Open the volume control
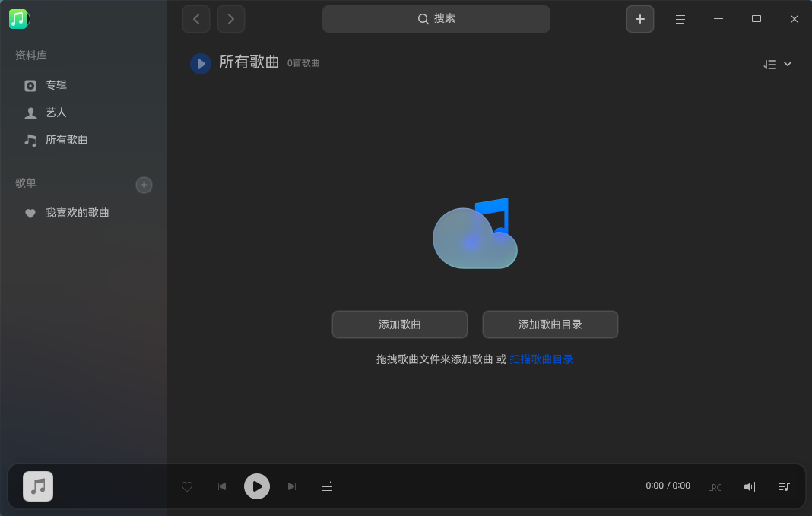Viewport: 812px width, 516px height. (x=750, y=486)
